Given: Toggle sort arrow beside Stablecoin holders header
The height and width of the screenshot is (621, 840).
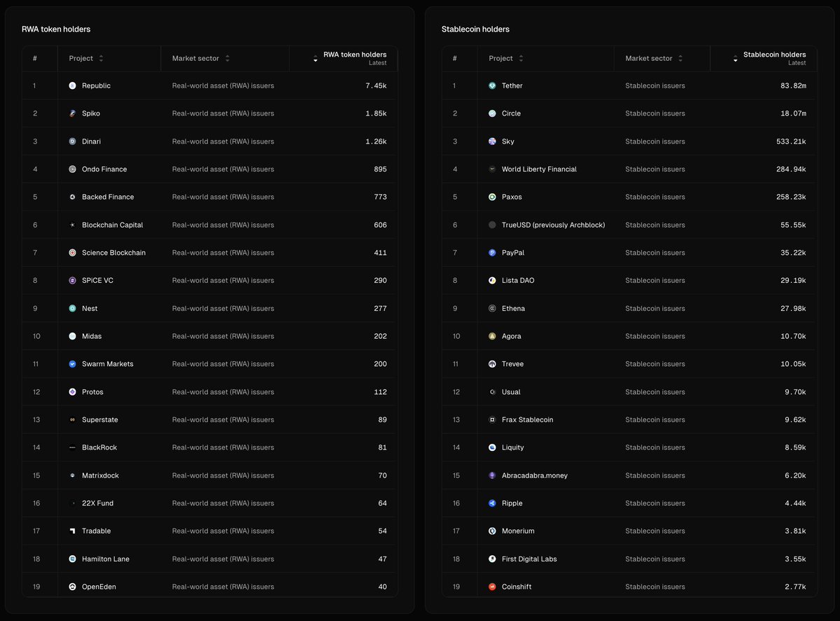Looking at the screenshot, I should (735, 59).
